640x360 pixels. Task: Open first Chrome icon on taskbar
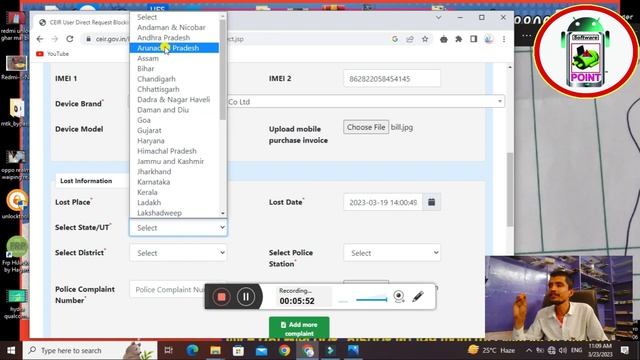point(284,350)
